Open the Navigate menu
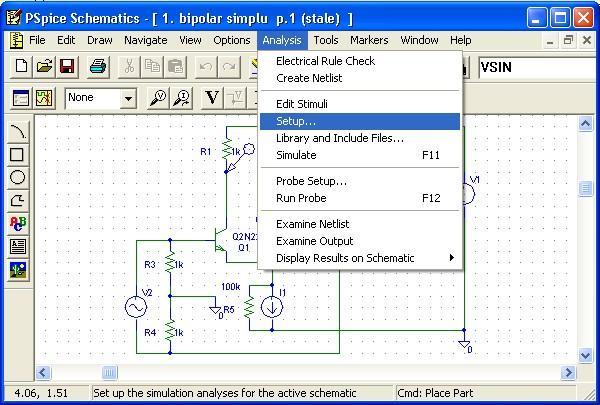Viewport: 600px width, 405px height. click(x=146, y=40)
